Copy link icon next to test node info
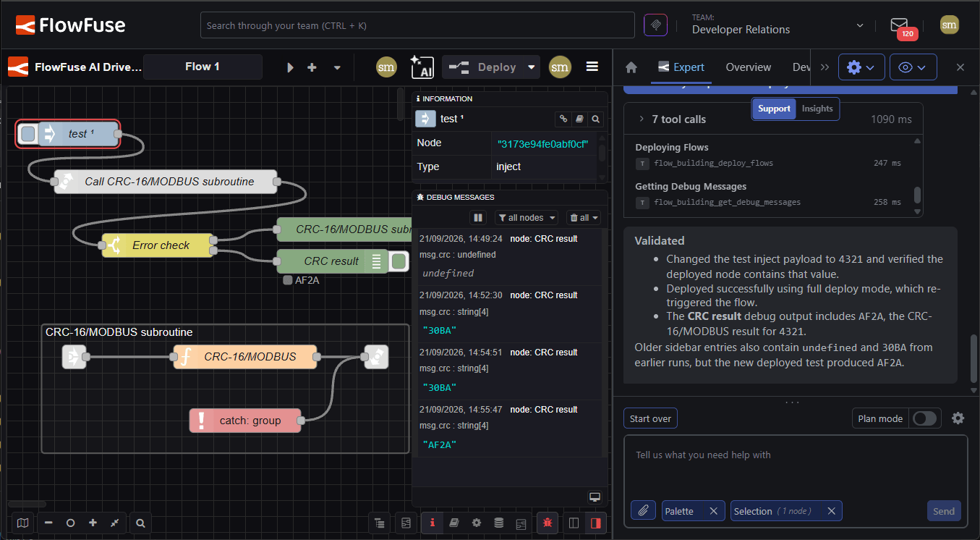This screenshot has width=980, height=540. point(563,119)
